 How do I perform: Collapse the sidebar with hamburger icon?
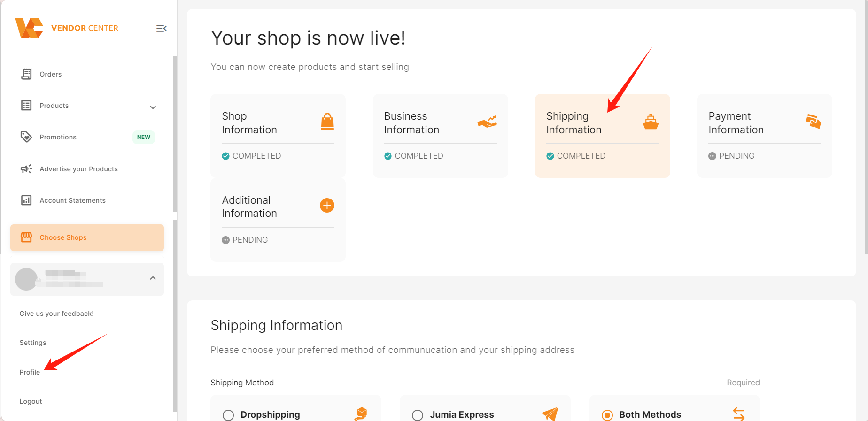coord(161,29)
